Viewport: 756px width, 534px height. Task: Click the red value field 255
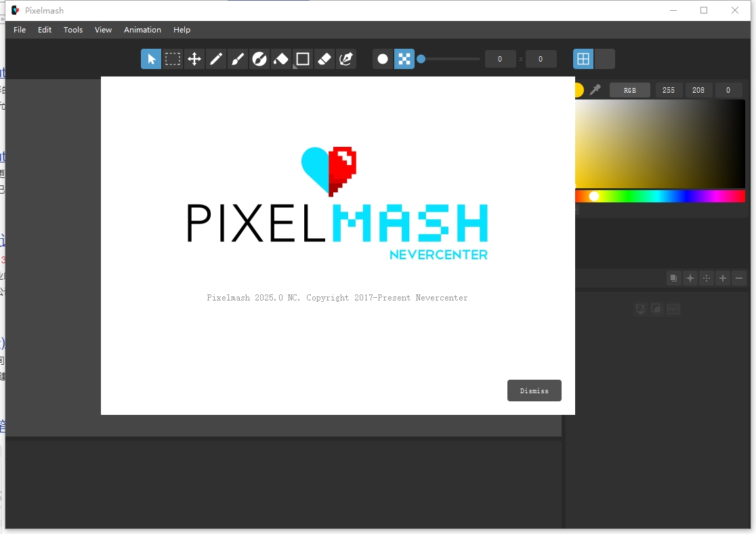click(668, 90)
